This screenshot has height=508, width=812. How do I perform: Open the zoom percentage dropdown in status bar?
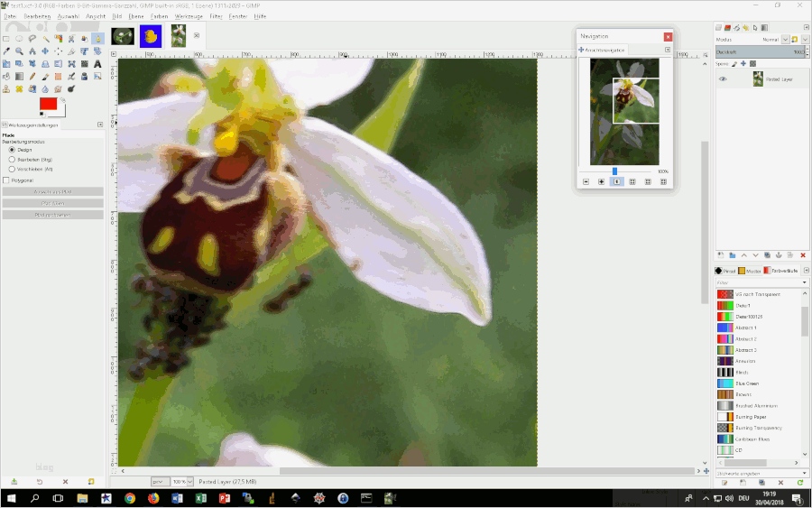click(x=189, y=482)
